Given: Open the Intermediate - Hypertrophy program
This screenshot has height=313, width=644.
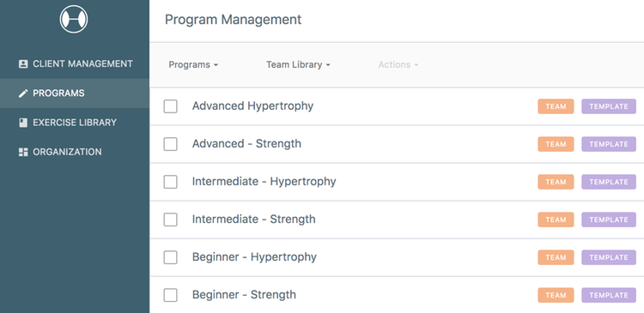Looking at the screenshot, I should (264, 182).
